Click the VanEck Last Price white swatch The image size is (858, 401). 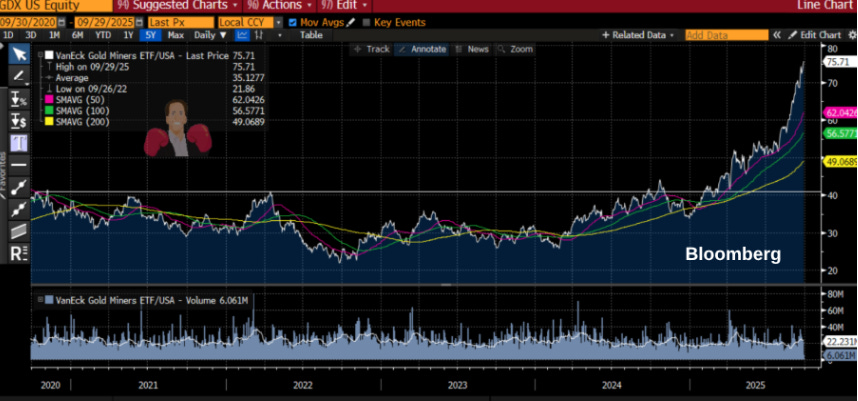49,55
